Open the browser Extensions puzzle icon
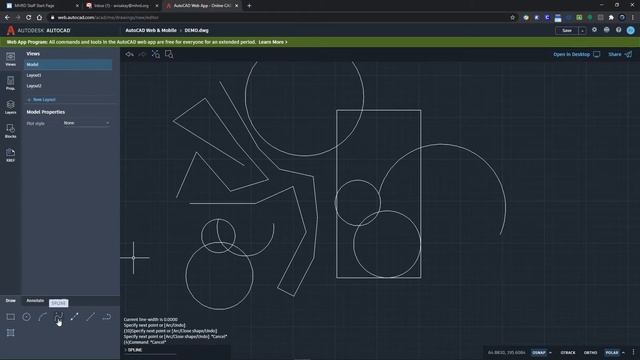The image size is (640, 360). pyautogui.click(x=611, y=18)
